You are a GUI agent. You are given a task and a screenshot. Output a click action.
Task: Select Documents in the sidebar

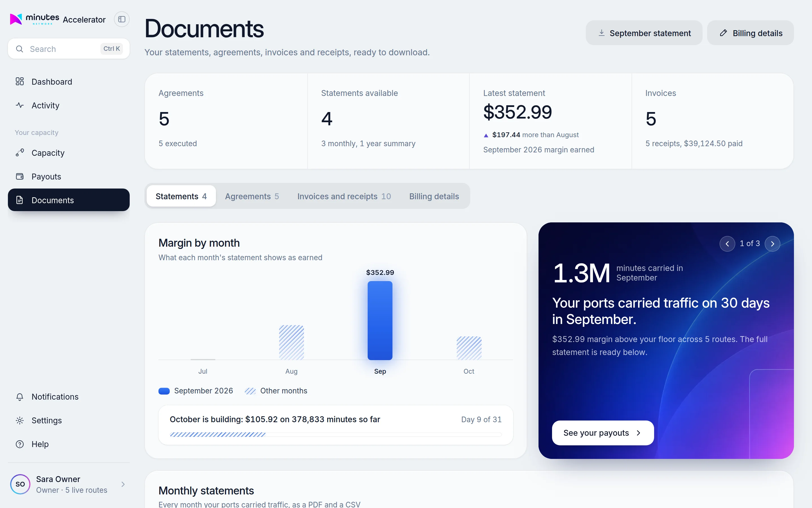tap(69, 200)
